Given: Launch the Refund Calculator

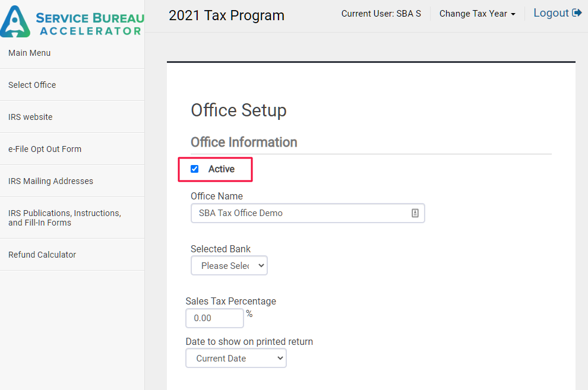Looking at the screenshot, I should (x=42, y=255).
